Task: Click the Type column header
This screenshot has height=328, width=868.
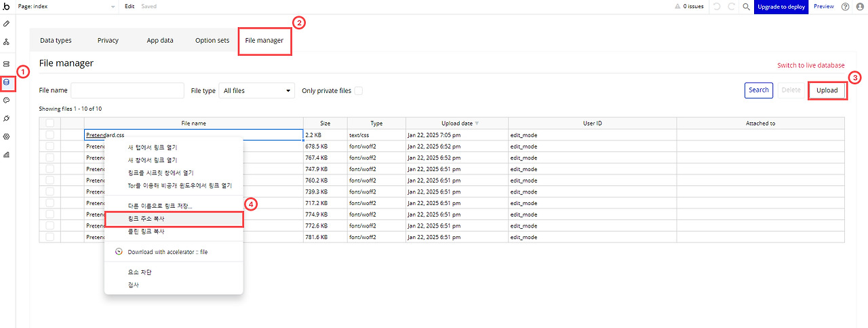Action: click(376, 123)
